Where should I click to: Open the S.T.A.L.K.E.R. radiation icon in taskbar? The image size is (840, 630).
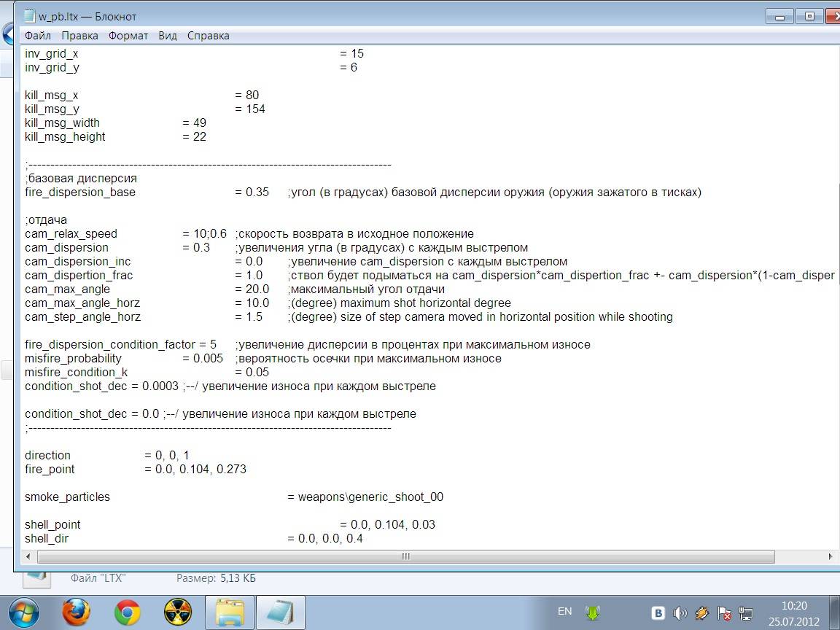[178, 612]
